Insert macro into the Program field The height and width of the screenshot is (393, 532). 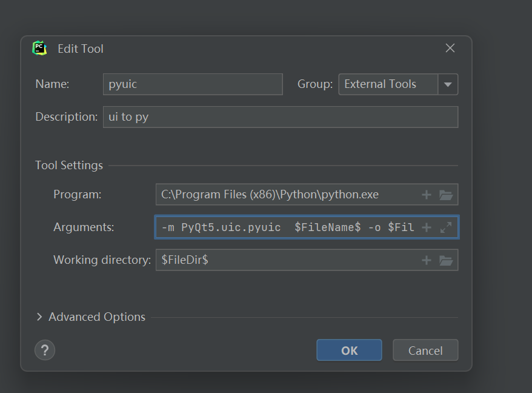(x=427, y=194)
